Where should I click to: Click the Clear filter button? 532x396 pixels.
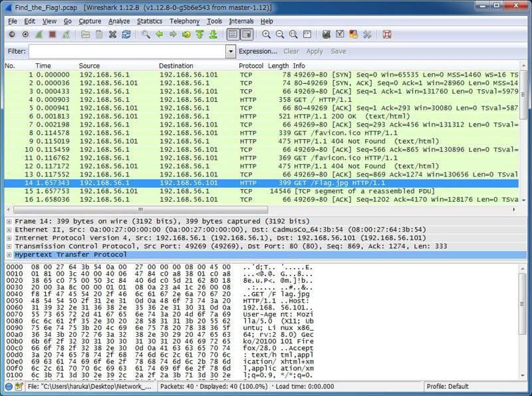point(291,51)
